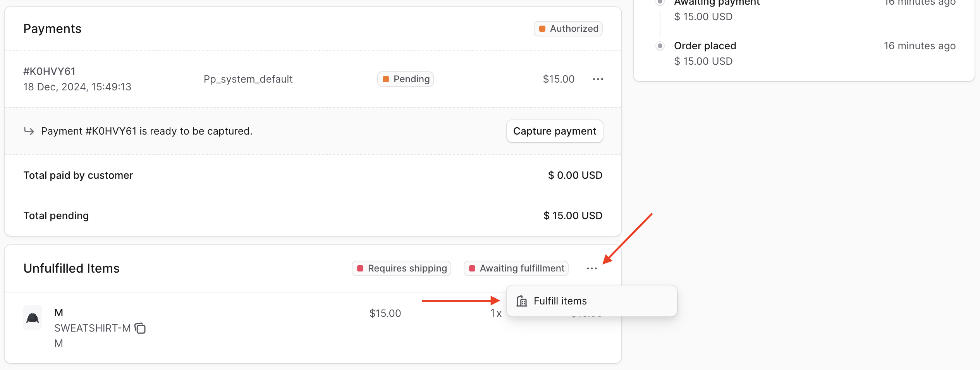
Task: Select the Order placed timeline radio dot
Action: coord(660,45)
